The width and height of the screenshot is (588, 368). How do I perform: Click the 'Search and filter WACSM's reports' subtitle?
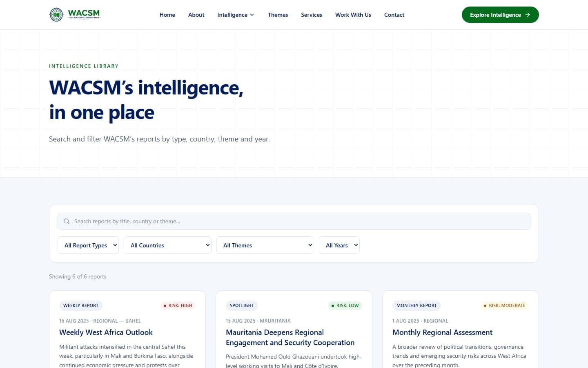click(159, 139)
